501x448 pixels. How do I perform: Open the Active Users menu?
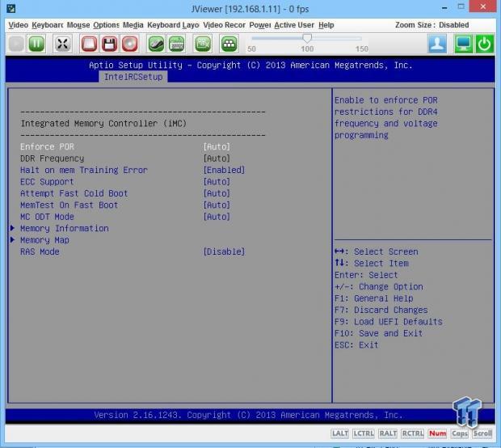294,25
